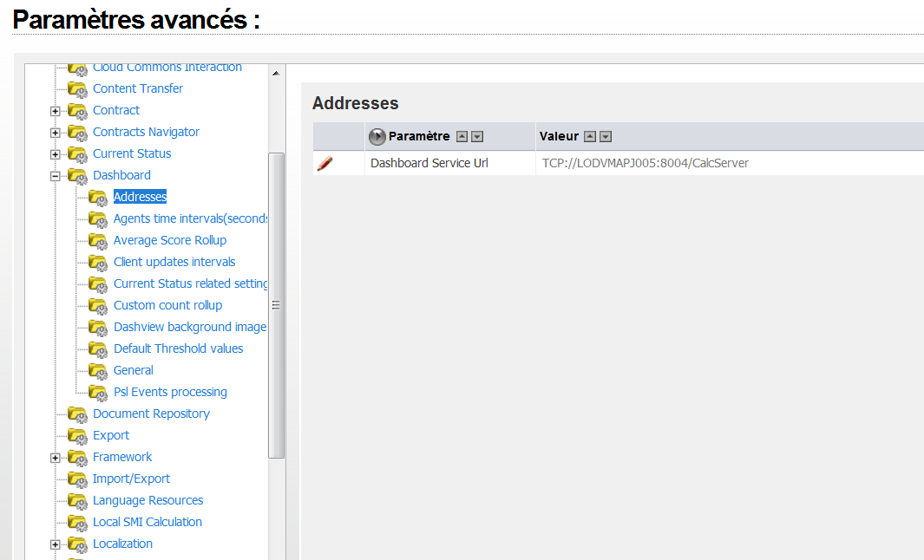Open Current Status related settings
Screen dimensions: 924x560
[x=190, y=283]
